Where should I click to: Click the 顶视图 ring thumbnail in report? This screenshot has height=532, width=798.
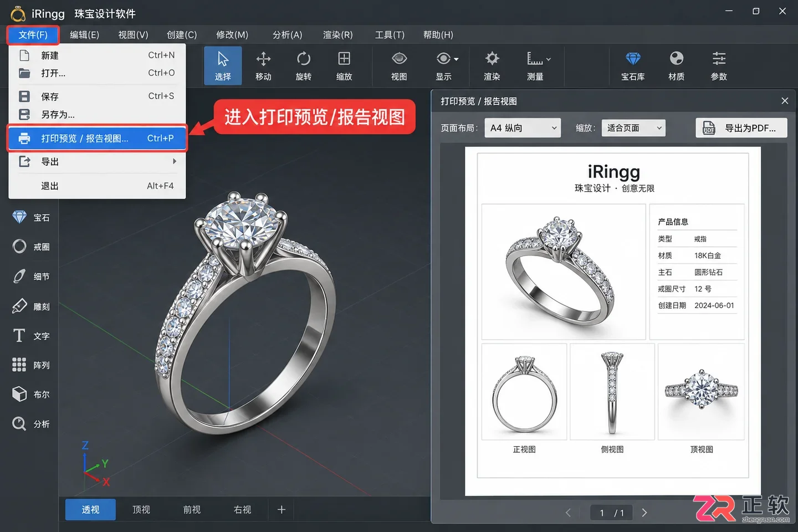(x=701, y=391)
